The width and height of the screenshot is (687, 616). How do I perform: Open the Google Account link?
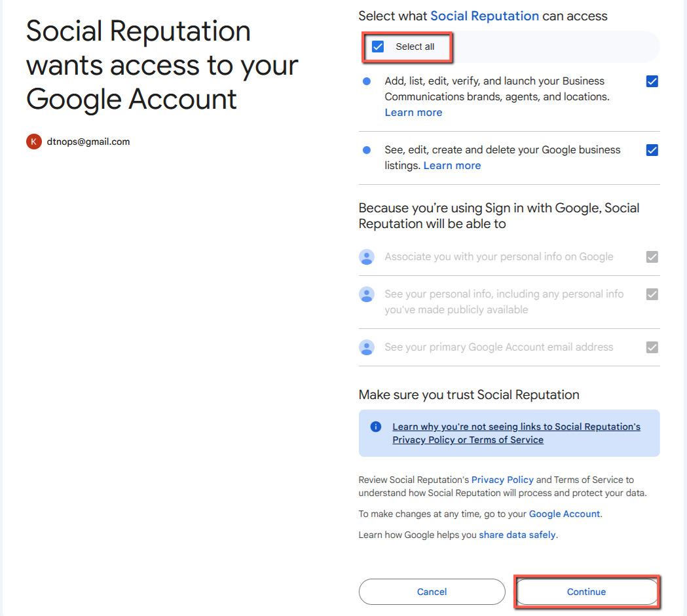click(x=565, y=514)
